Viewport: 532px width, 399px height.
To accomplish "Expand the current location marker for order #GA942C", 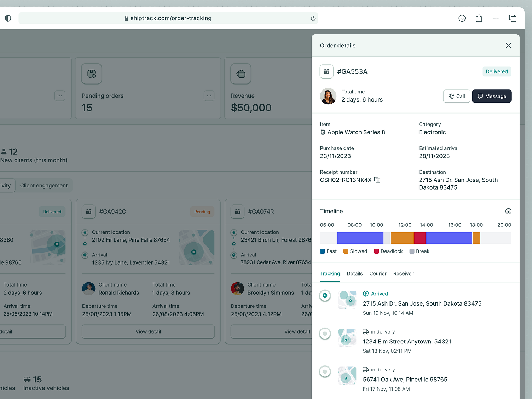I will 85,232.
